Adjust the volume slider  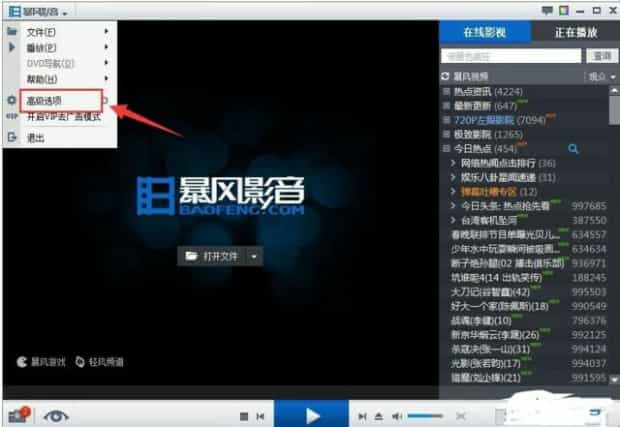(x=425, y=416)
